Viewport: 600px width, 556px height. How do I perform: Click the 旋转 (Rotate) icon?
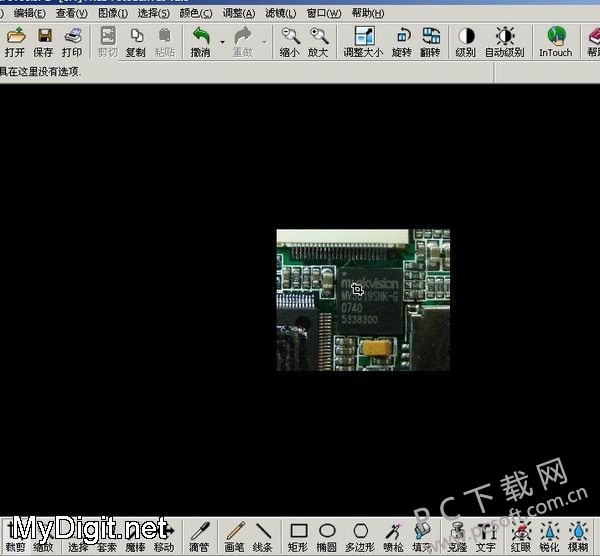[x=403, y=36]
